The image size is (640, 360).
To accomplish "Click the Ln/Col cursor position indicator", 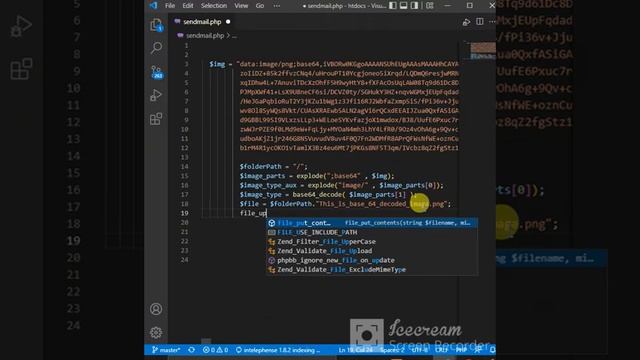I will point(356,350).
